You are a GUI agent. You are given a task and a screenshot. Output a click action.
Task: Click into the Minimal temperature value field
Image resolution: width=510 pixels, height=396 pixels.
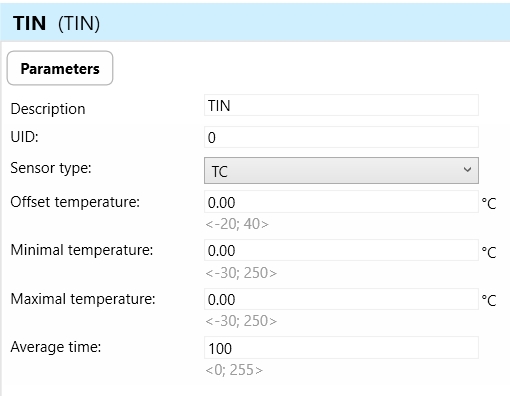point(341,250)
